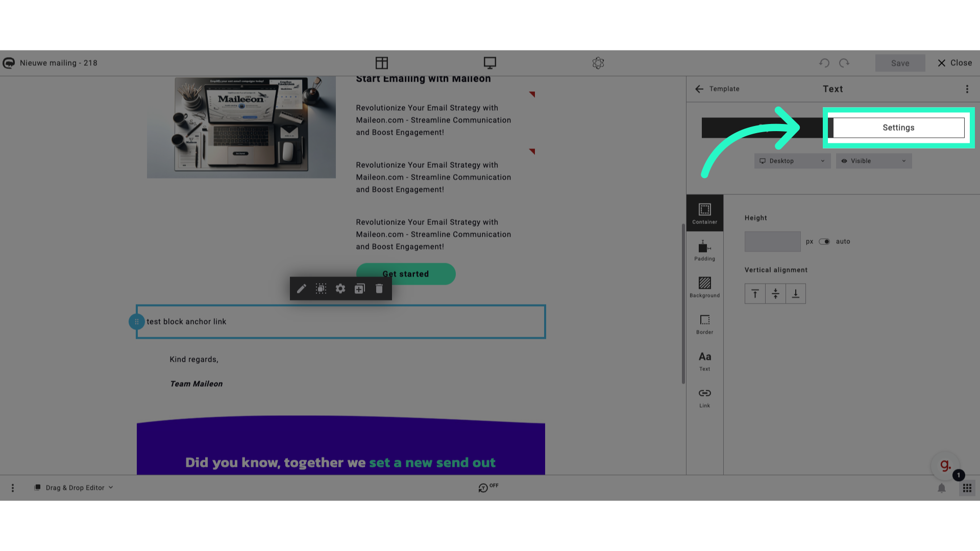Open the layout structure grid view
Screen dimensions: 980x551
(382, 63)
